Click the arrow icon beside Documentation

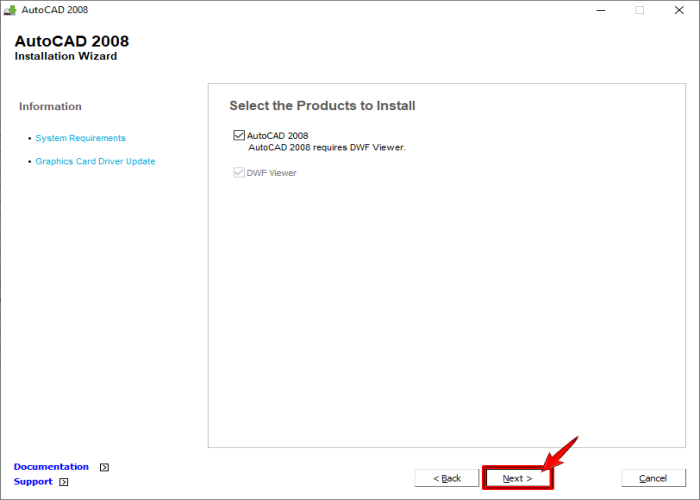coord(104,467)
